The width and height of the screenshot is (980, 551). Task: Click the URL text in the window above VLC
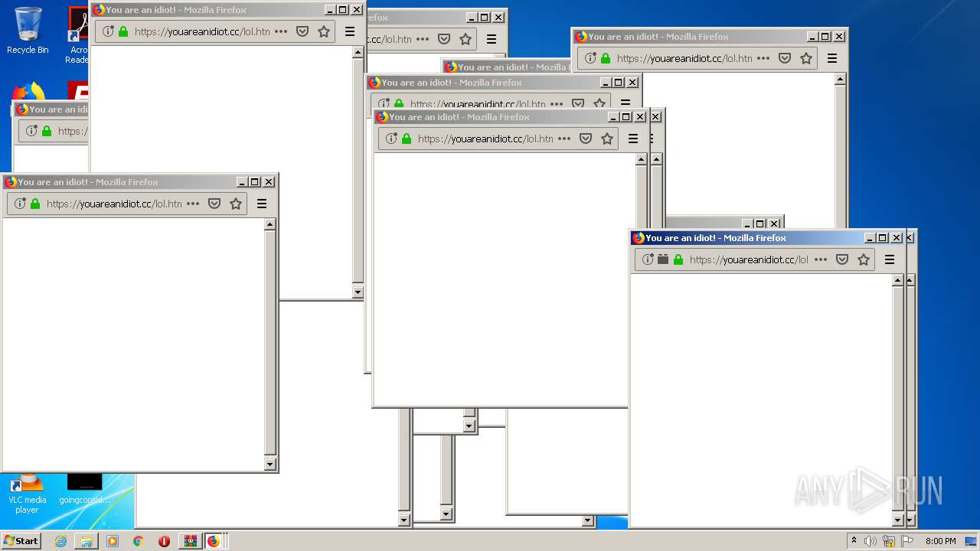click(114, 204)
